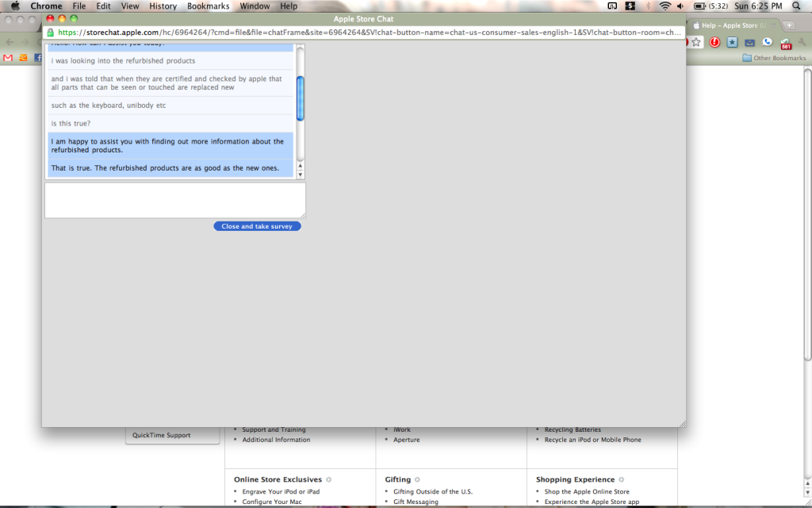Click the green lock icon in chat address bar

pyautogui.click(x=50, y=32)
